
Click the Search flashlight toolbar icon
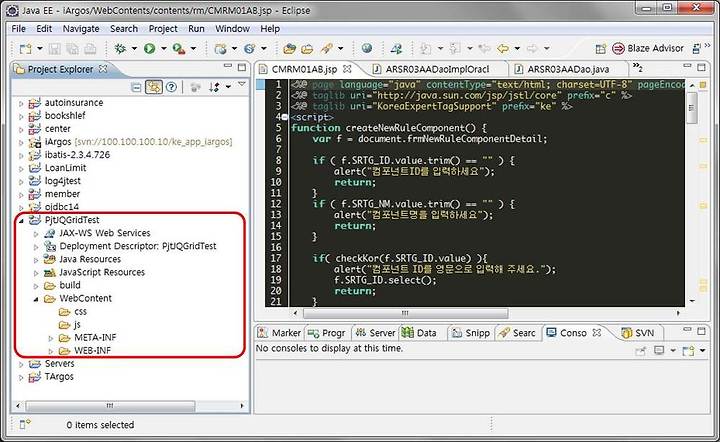point(327,48)
